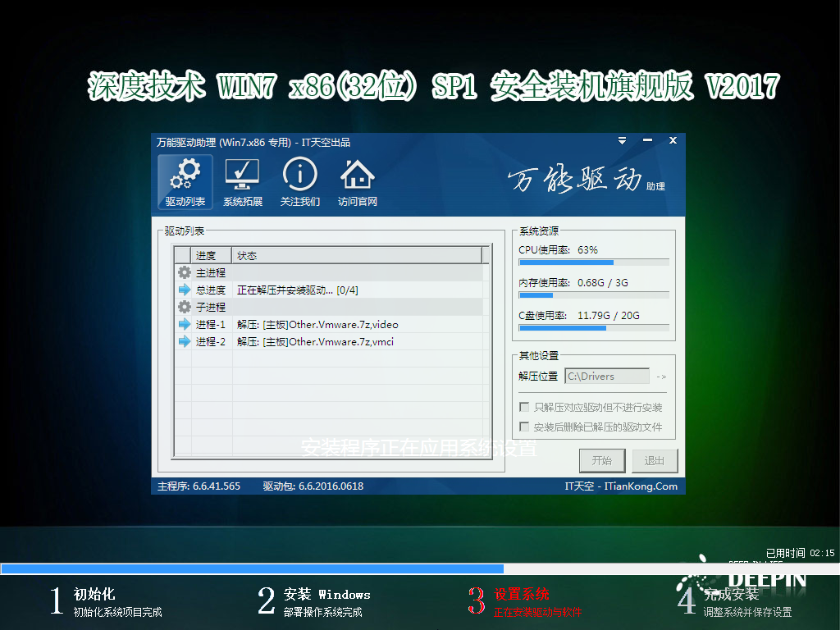Open the 驱动列表 gear icon tab
This screenshot has height=630, width=840.
[x=185, y=181]
